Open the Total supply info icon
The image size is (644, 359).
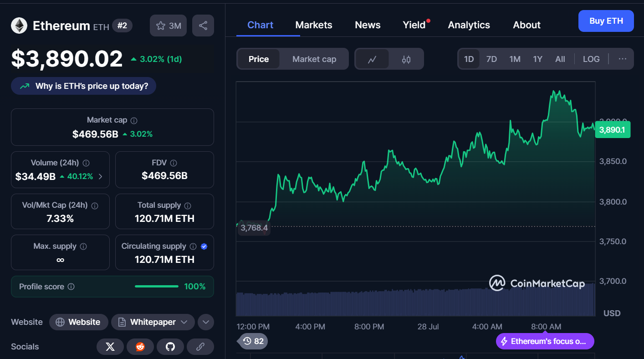pos(188,206)
